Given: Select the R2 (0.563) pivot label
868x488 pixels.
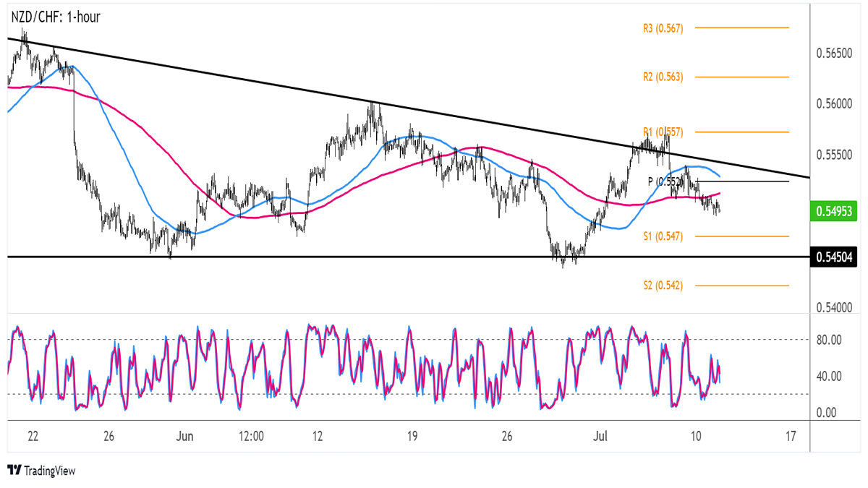Looking at the screenshot, I should [x=663, y=77].
